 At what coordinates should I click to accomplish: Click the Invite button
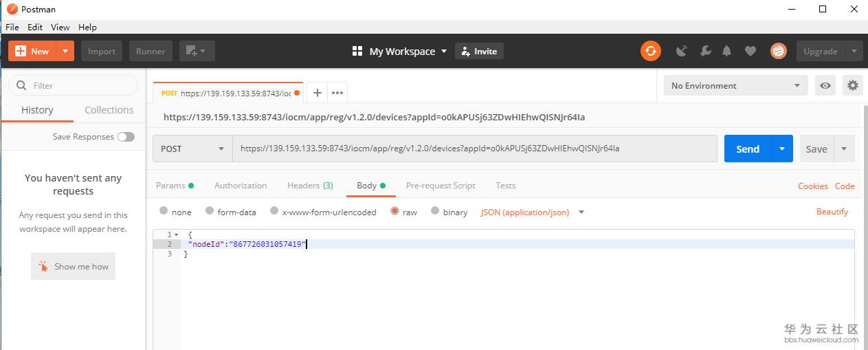[479, 51]
